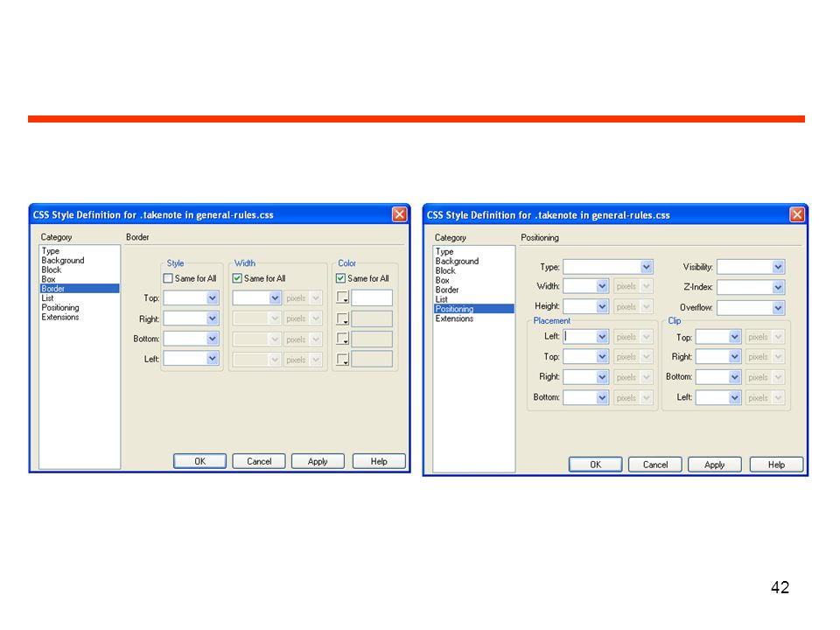Select Positioning category in Border dialog
840x630 pixels.
(60, 307)
